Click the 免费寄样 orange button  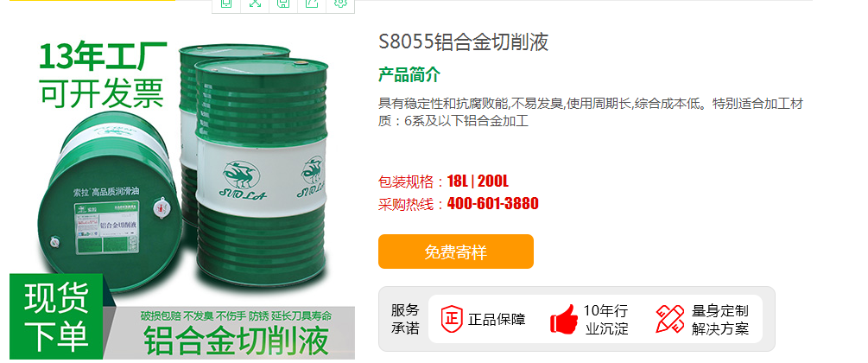(455, 252)
